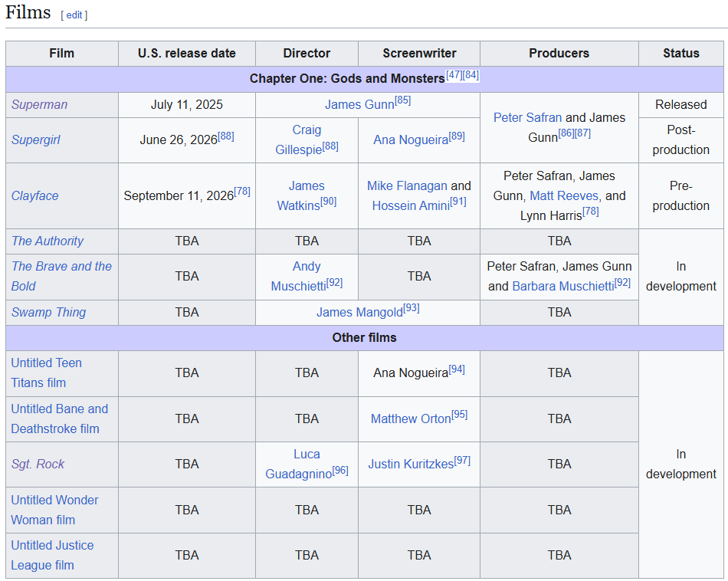Click citation [93] after James Mangold
This screenshot has width=728, height=581.
(x=412, y=308)
